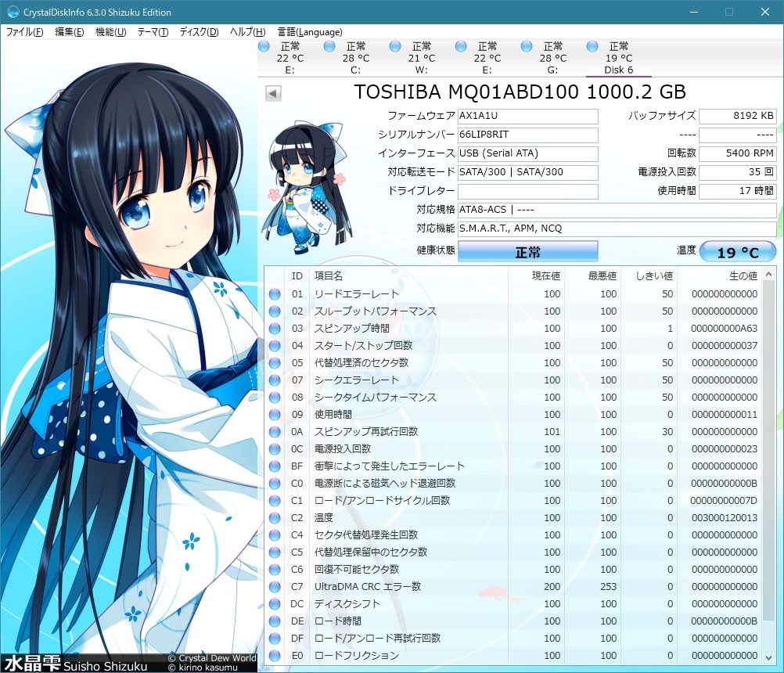This screenshot has height=673, width=784.
Task: Click status orb for C7 UltraDMA CRC エラー数
Action: click(275, 586)
